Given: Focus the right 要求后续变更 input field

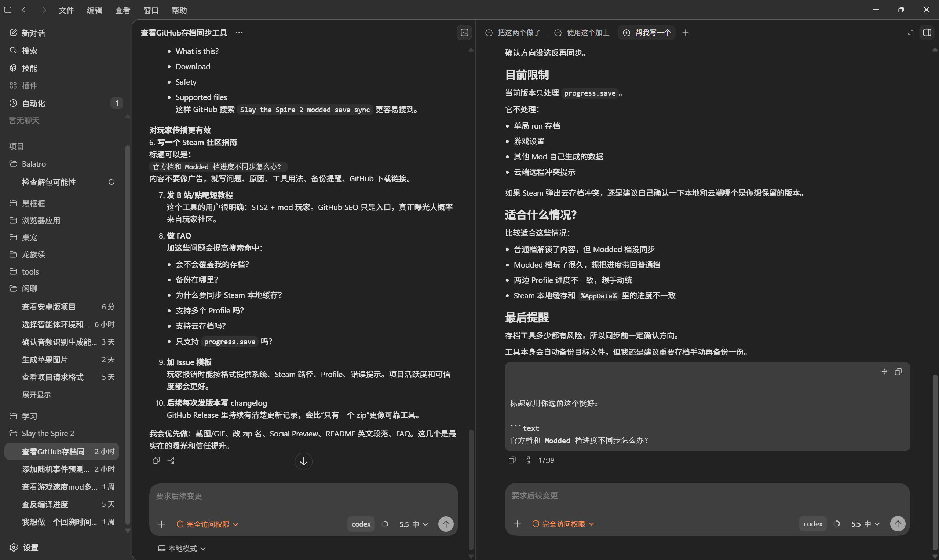Looking at the screenshot, I should [x=707, y=495].
